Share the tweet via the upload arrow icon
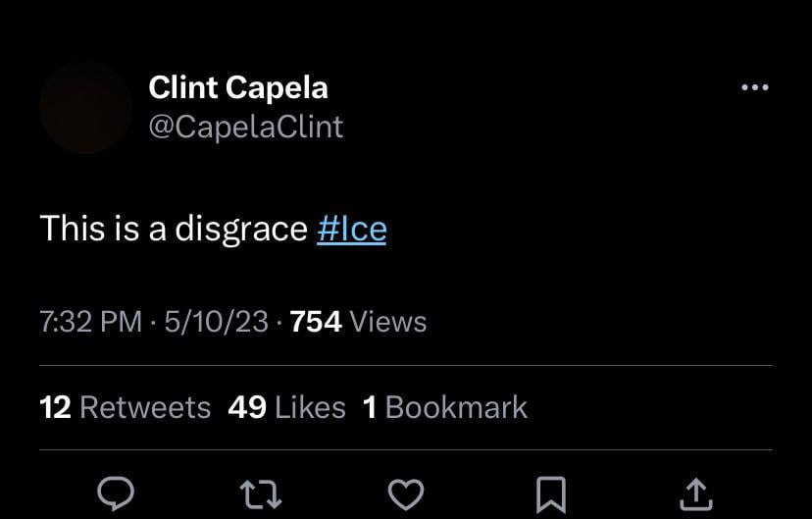This screenshot has width=812, height=519. tap(694, 493)
